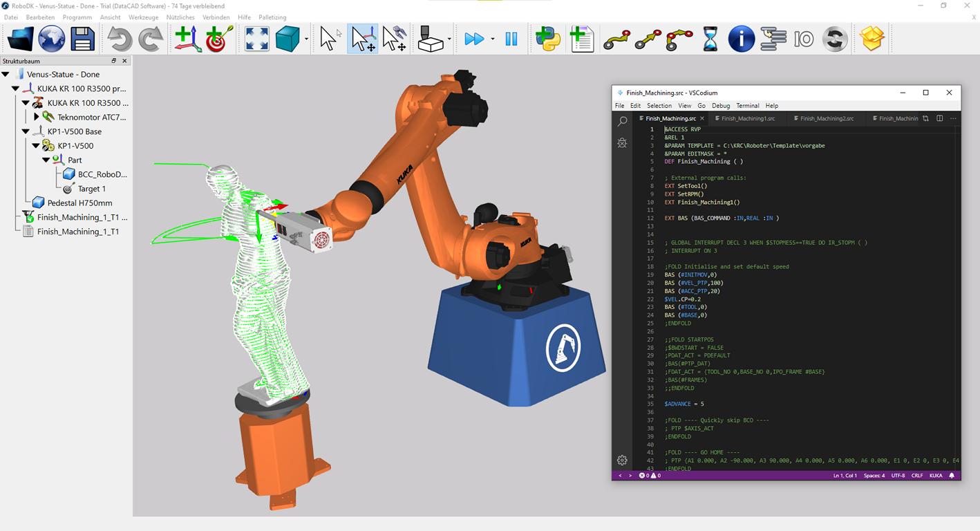Open the VSCodium Terminal menu
The image size is (980, 531).
point(748,106)
